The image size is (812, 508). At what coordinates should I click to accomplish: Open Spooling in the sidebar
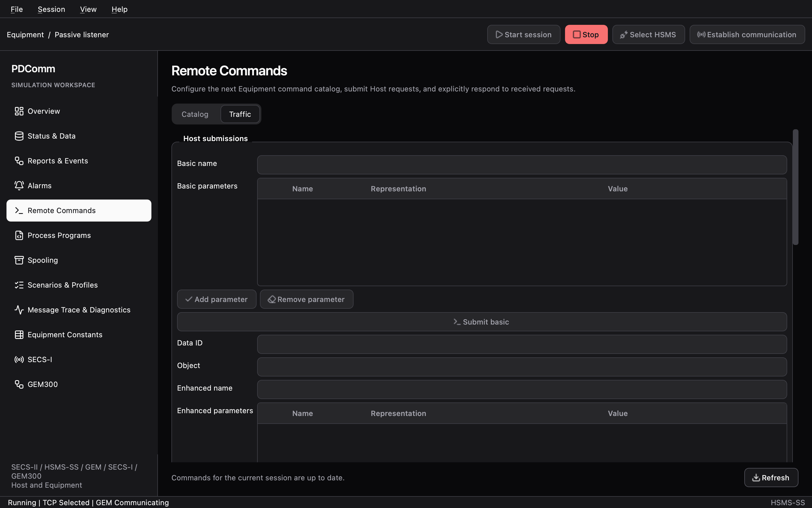click(x=79, y=260)
